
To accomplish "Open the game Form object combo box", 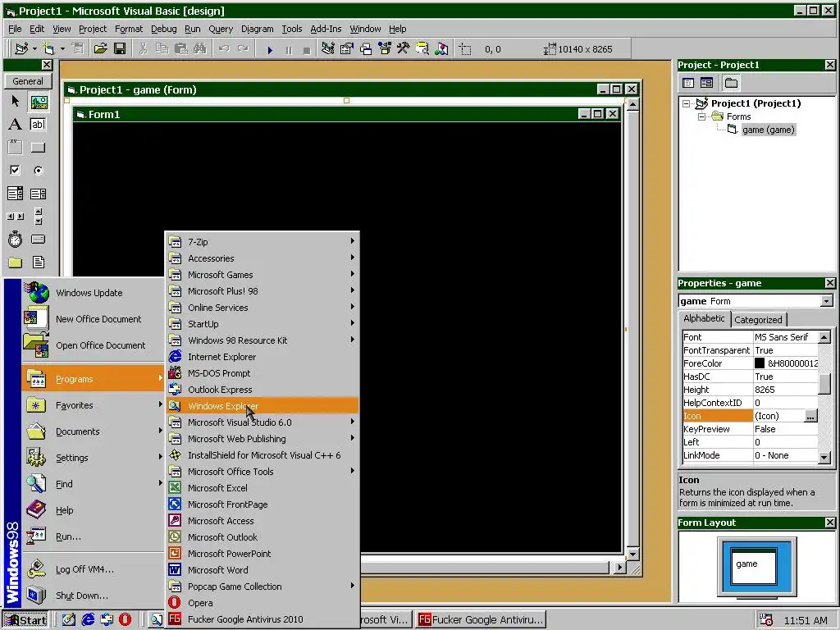I will [756, 301].
